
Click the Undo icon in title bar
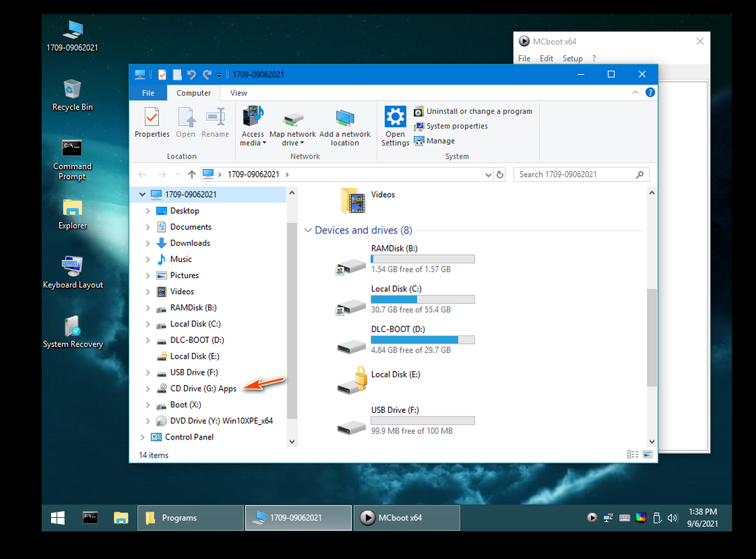(192, 75)
